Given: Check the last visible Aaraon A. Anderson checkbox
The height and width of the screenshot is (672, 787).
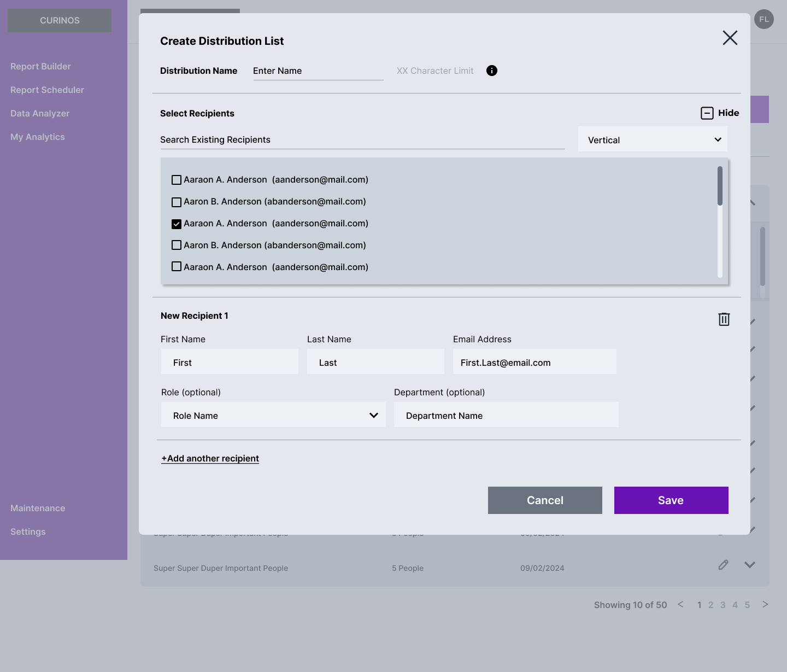Looking at the screenshot, I should [177, 267].
